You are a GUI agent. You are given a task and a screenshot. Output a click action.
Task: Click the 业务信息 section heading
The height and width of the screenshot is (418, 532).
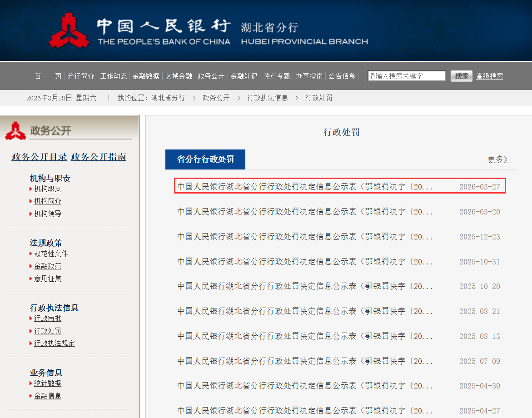(x=46, y=373)
